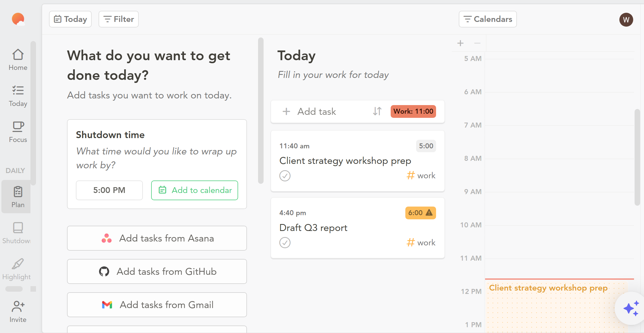Open the Filter menu

(119, 19)
